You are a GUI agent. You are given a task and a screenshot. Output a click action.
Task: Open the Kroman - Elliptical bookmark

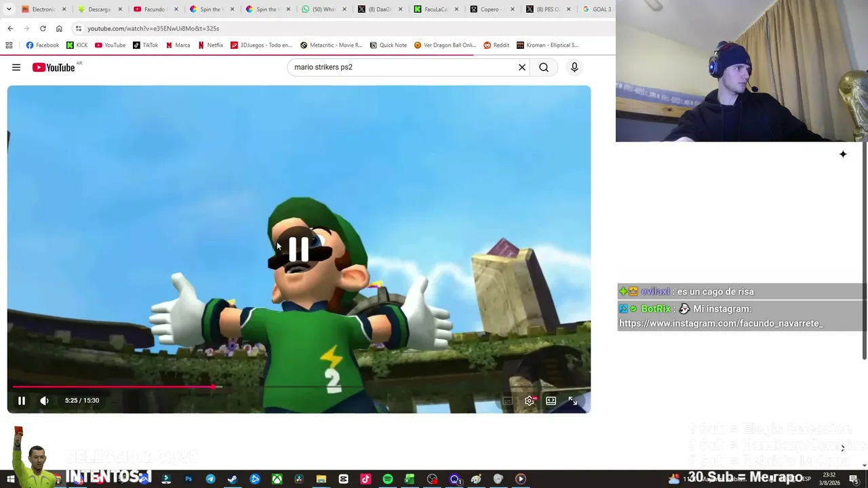click(547, 45)
